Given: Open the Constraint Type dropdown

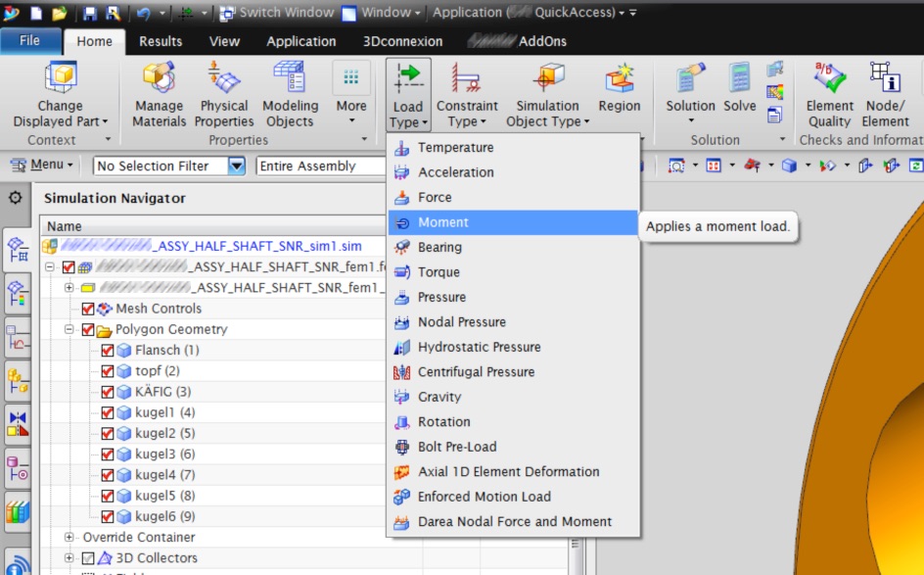Looking at the screenshot, I should click(x=467, y=96).
